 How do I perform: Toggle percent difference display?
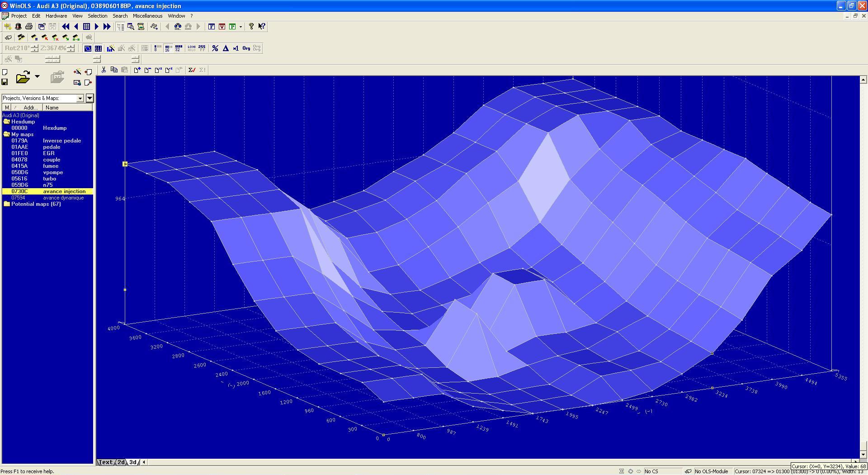[x=215, y=48]
